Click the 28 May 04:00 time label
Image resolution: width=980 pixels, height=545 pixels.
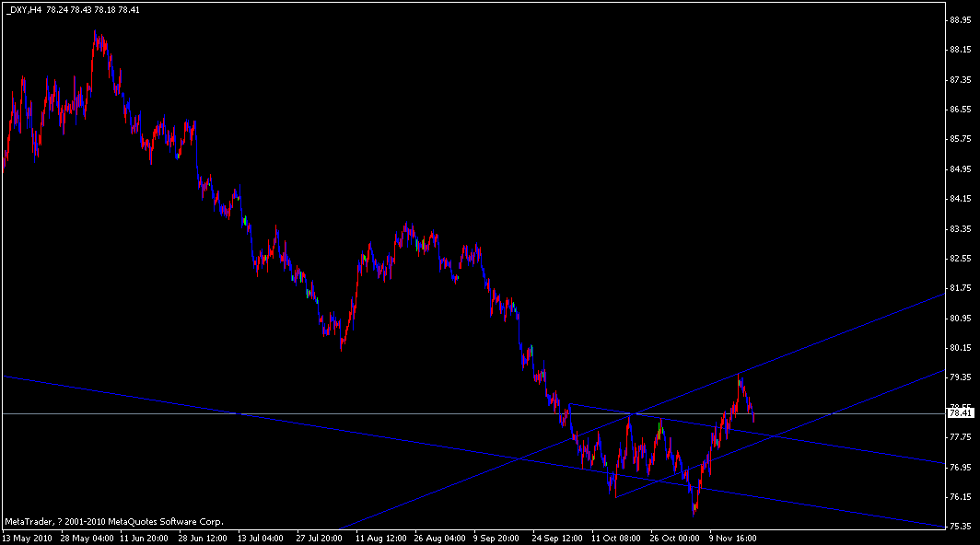tap(87, 539)
